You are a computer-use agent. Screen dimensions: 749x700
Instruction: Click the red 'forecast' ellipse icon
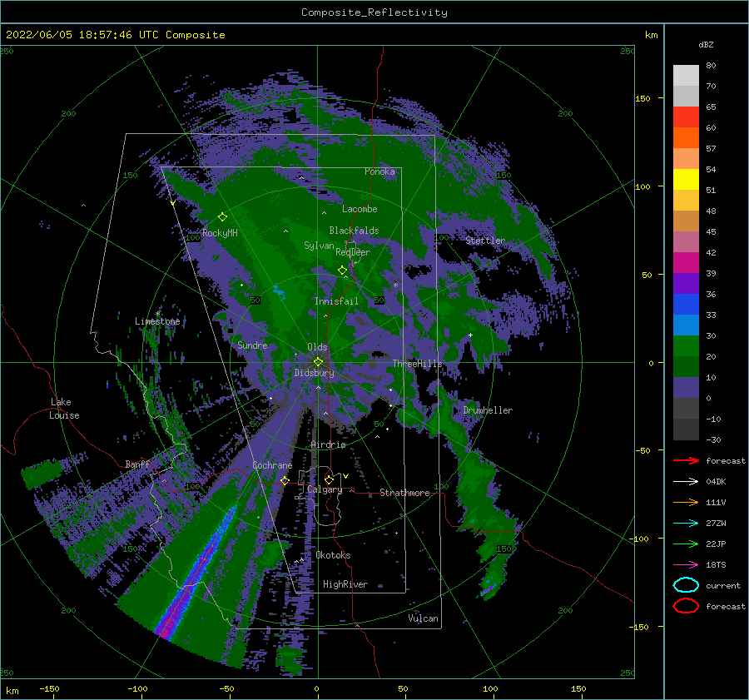(x=686, y=606)
